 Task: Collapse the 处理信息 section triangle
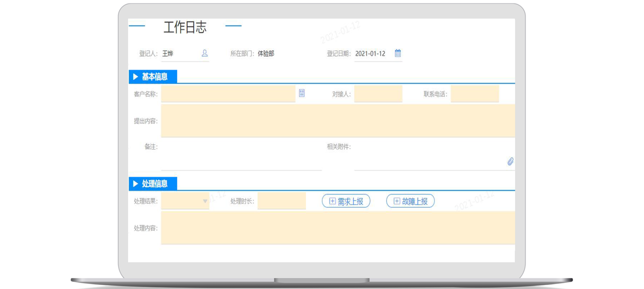tap(136, 184)
